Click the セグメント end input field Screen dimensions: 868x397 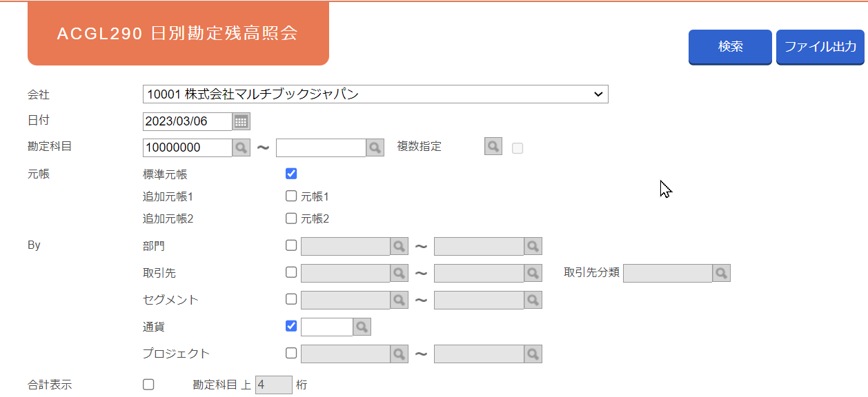tap(479, 300)
